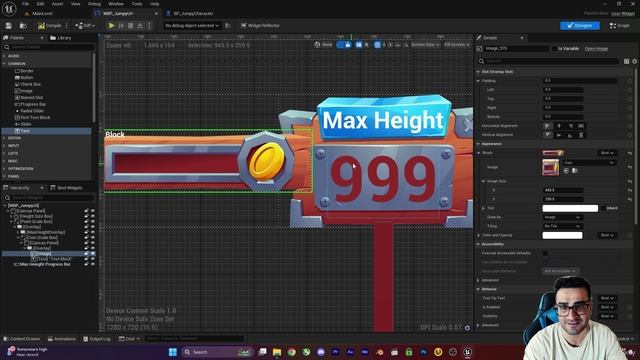
Task: Toggle Override Accessible Defaults checkbox
Action: tap(545, 253)
